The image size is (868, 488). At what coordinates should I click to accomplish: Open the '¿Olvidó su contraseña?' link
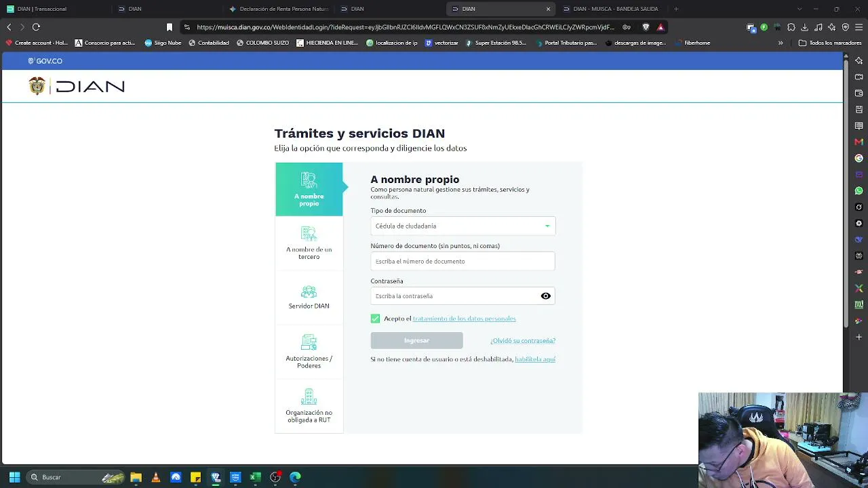(x=523, y=341)
